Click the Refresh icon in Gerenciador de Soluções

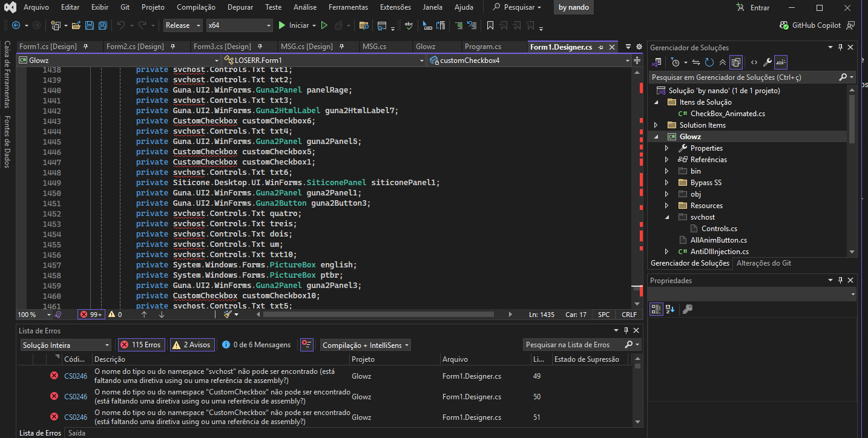point(709,62)
